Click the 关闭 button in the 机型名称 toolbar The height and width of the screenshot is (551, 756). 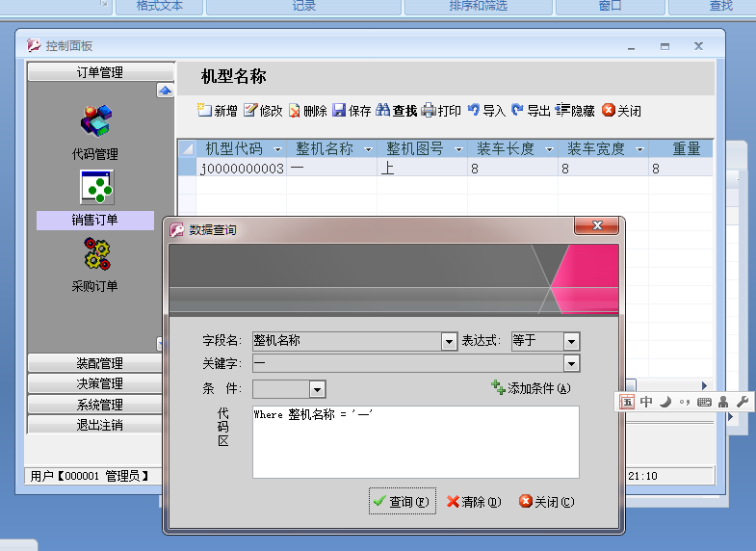click(621, 111)
